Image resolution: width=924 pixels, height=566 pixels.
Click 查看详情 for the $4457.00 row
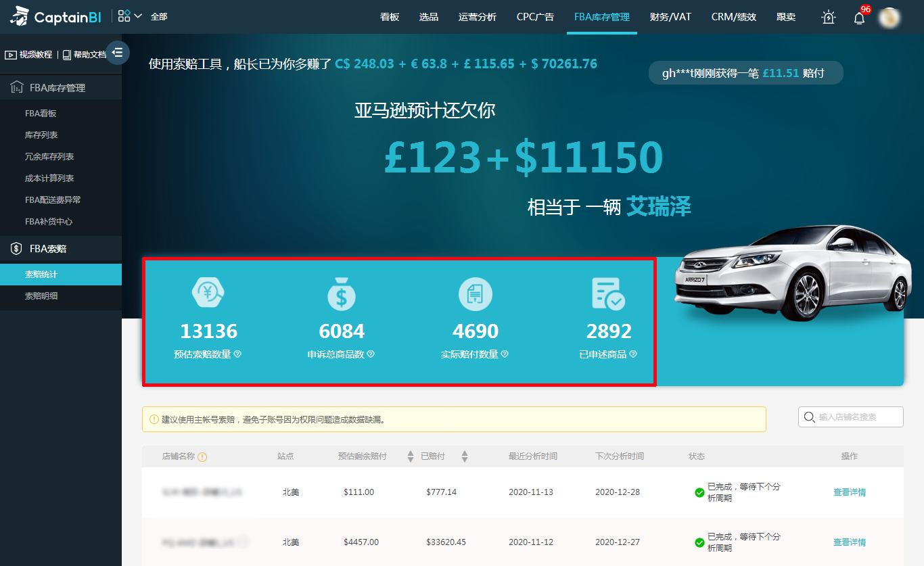[x=850, y=542]
